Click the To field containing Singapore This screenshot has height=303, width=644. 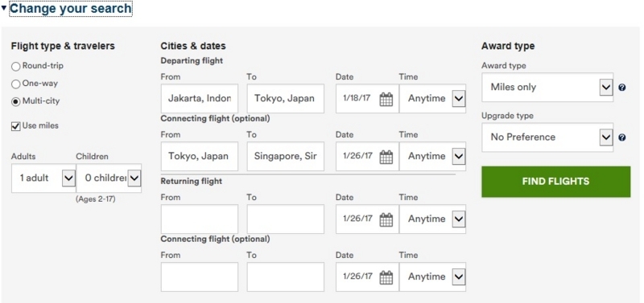pyautogui.click(x=286, y=156)
